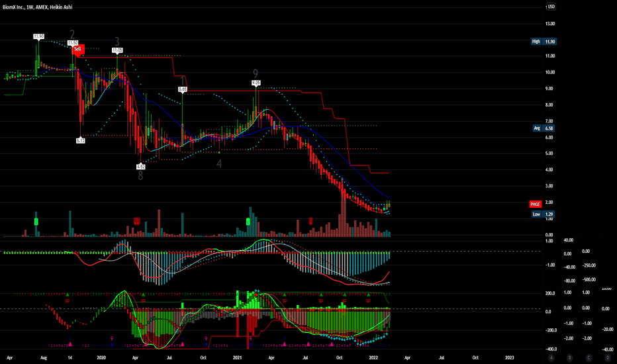This screenshot has width=617, height=364.
Task: Click the 200.0 oscillator scale value
Action: coord(550,293)
